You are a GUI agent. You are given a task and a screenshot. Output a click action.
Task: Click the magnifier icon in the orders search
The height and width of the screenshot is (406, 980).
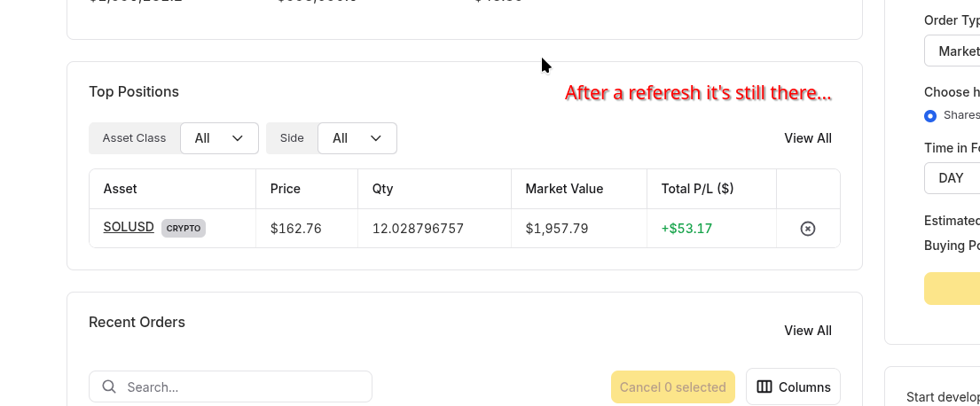110,386
